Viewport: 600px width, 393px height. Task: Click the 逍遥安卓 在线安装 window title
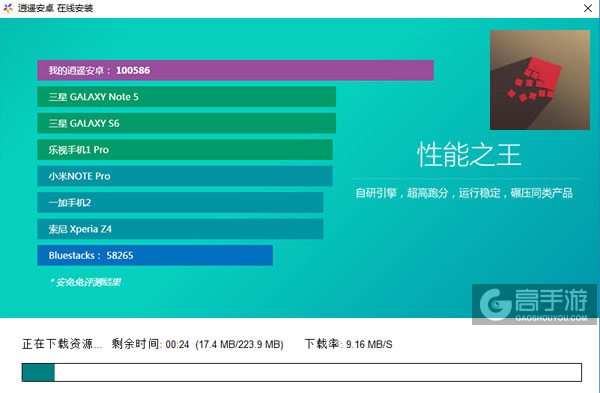tap(55, 8)
